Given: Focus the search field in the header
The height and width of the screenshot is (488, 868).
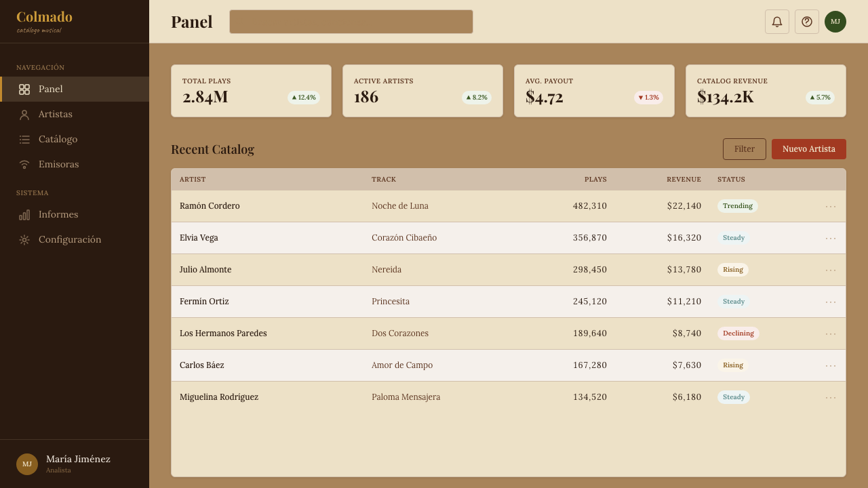Looking at the screenshot, I should coord(351,22).
